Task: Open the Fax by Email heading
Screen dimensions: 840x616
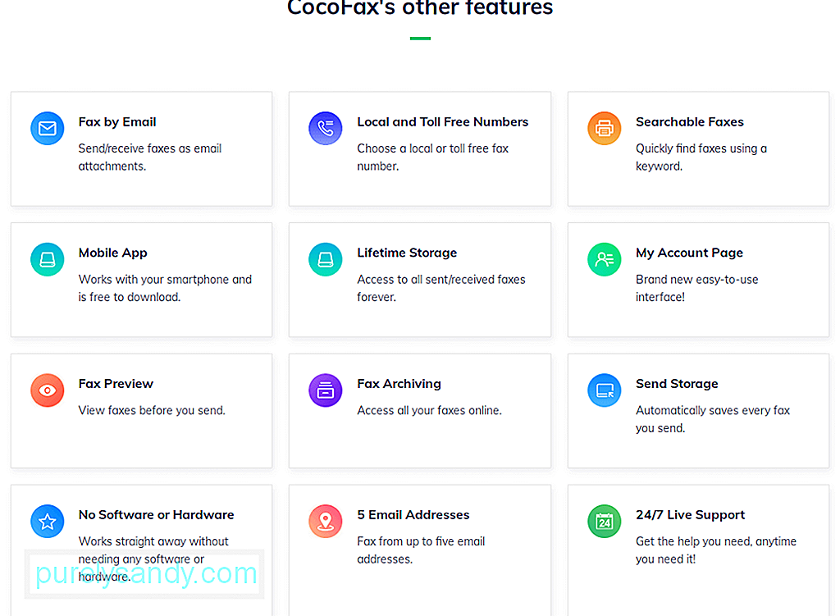Action: click(x=117, y=122)
